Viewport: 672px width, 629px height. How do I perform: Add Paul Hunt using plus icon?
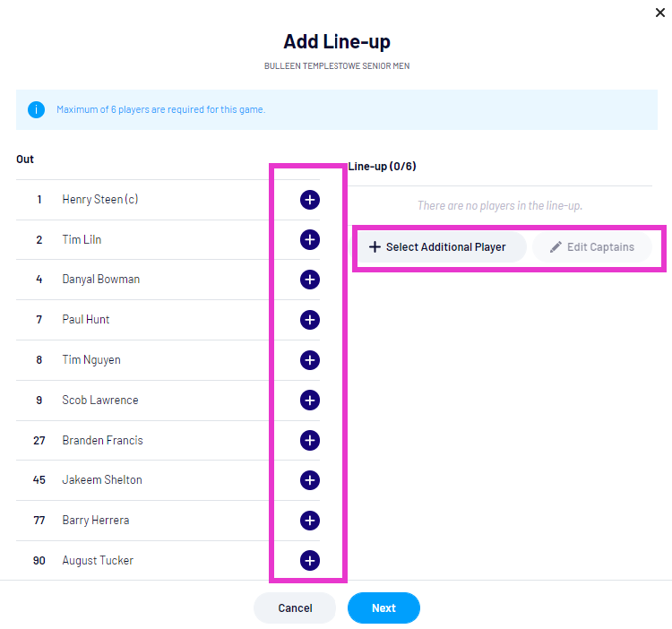click(310, 320)
